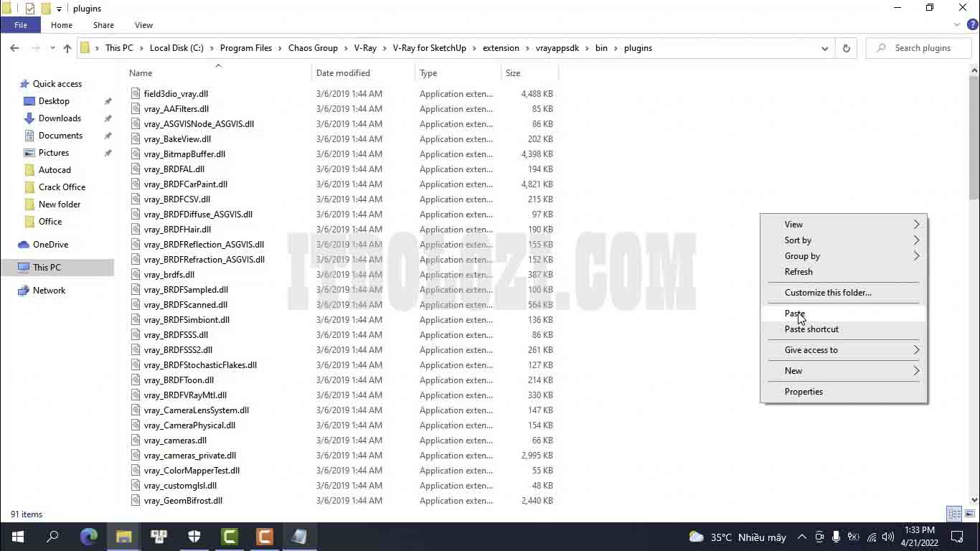Refresh the folder using address bar icon

846,48
